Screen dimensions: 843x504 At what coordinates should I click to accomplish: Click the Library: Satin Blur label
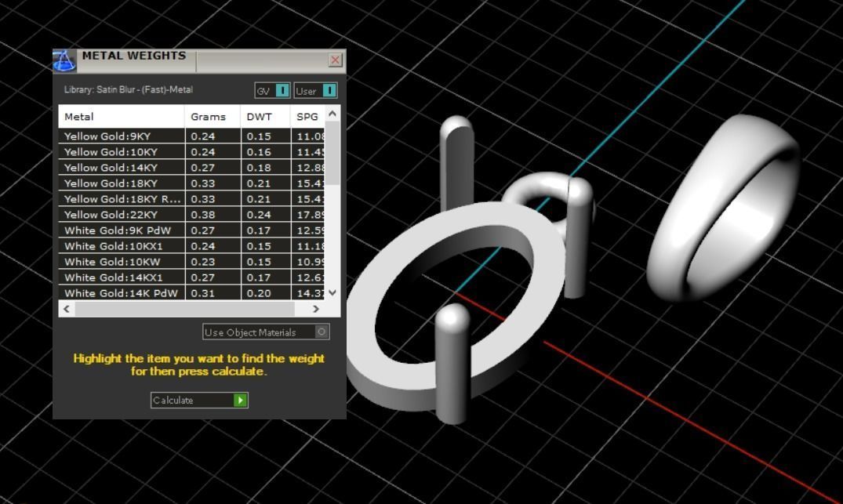click(x=128, y=89)
